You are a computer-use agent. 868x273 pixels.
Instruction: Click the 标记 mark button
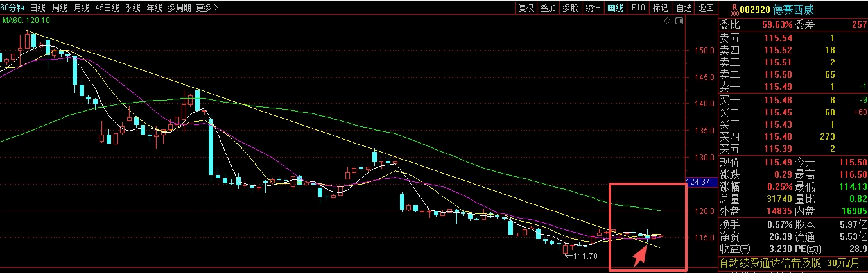(660, 8)
